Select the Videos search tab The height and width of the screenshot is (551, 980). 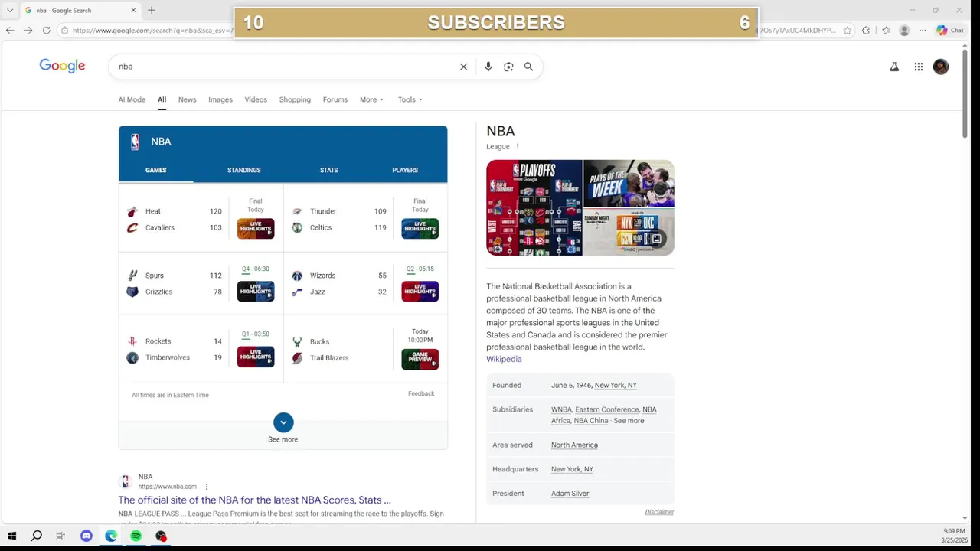coord(256,99)
